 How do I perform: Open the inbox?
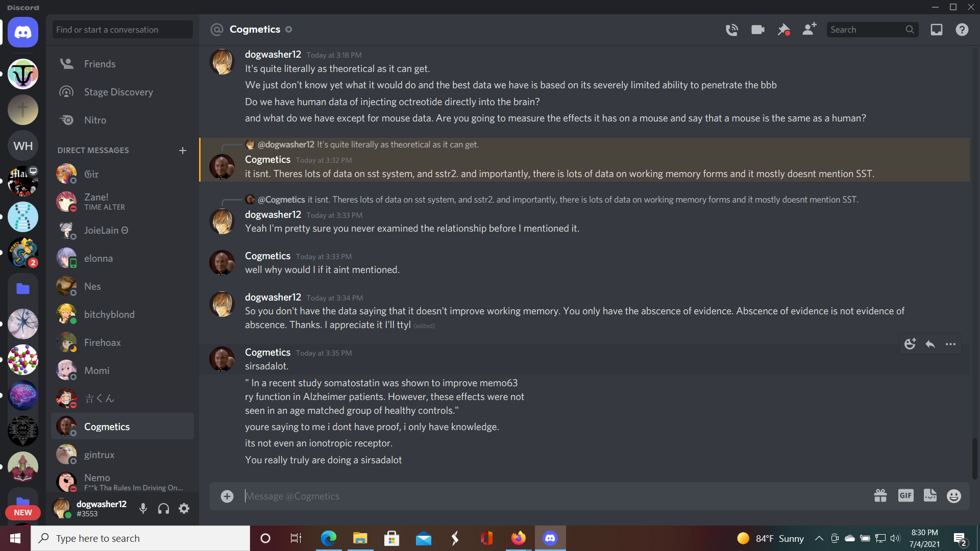point(936,30)
